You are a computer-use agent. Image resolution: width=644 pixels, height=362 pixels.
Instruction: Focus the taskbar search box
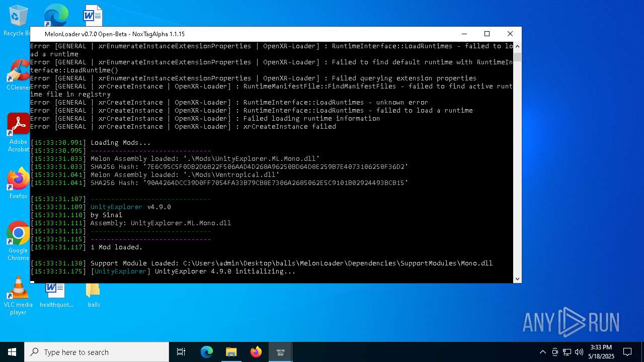97,352
